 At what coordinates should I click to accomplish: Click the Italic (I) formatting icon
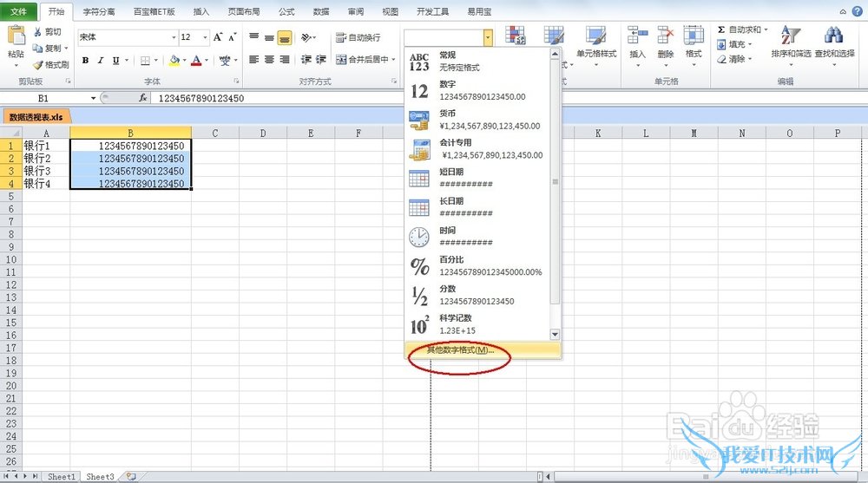click(x=101, y=61)
